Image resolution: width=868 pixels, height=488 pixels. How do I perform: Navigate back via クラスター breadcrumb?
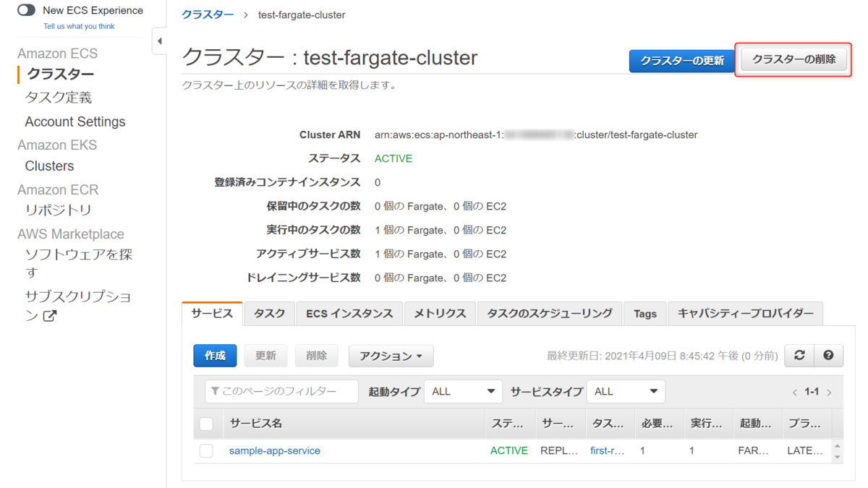point(208,14)
